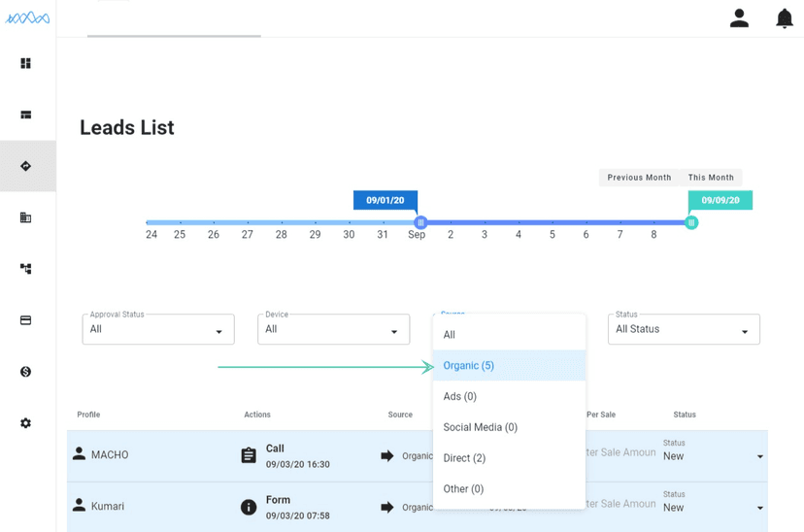The image size is (804, 532).
Task: Open the notifications bell
Action: (785, 18)
